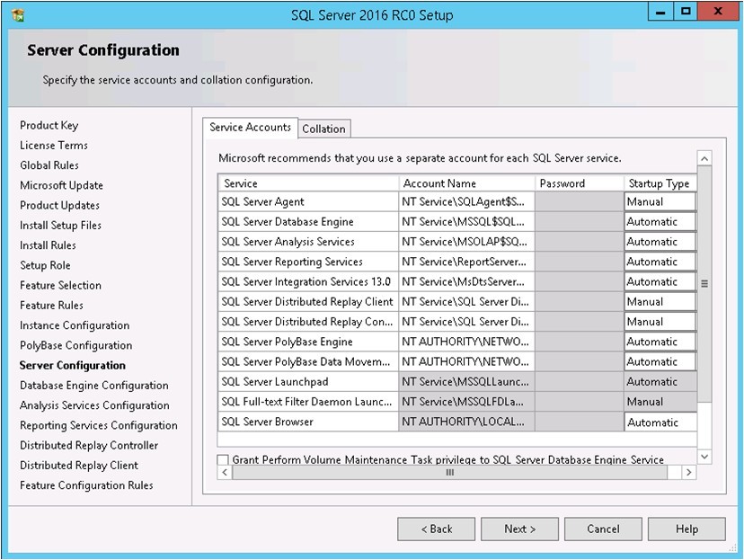
Task: Click Instance Configuration in the setup steps list
Action: (75, 325)
